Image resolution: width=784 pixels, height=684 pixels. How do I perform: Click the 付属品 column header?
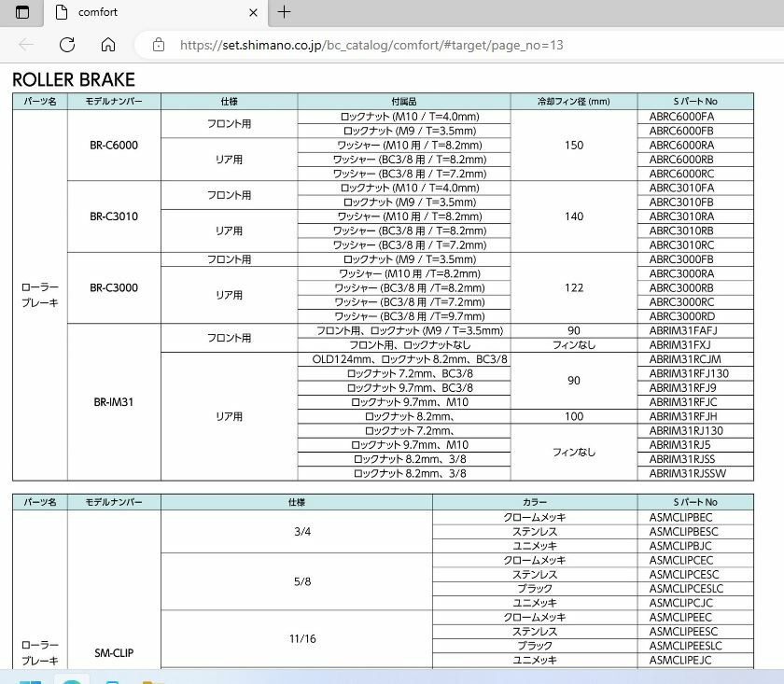(x=404, y=102)
